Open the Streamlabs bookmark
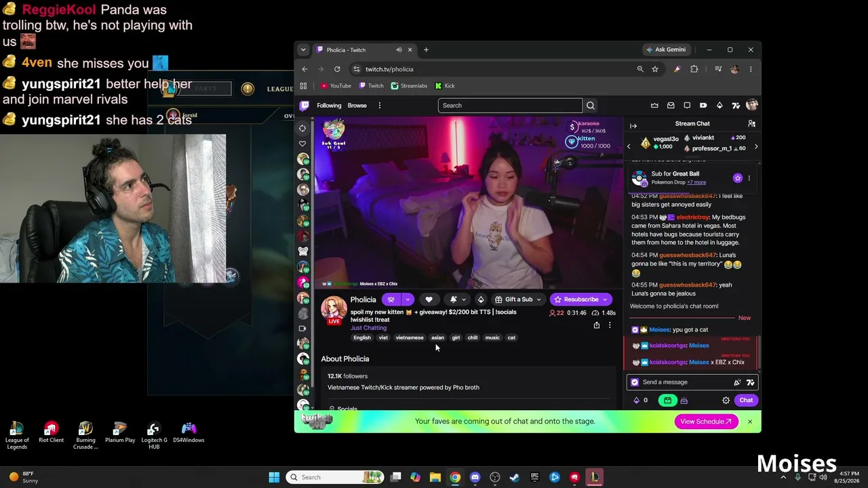 tap(410, 86)
